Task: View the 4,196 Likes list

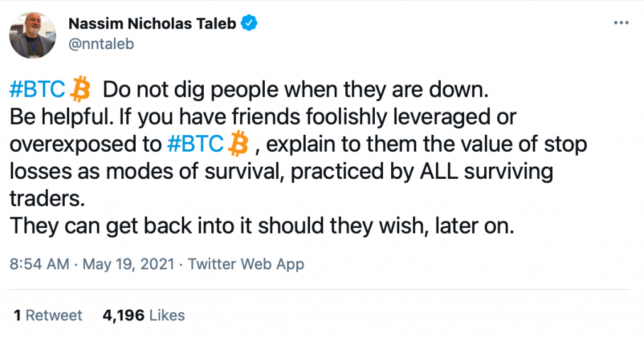Action: pos(143,315)
